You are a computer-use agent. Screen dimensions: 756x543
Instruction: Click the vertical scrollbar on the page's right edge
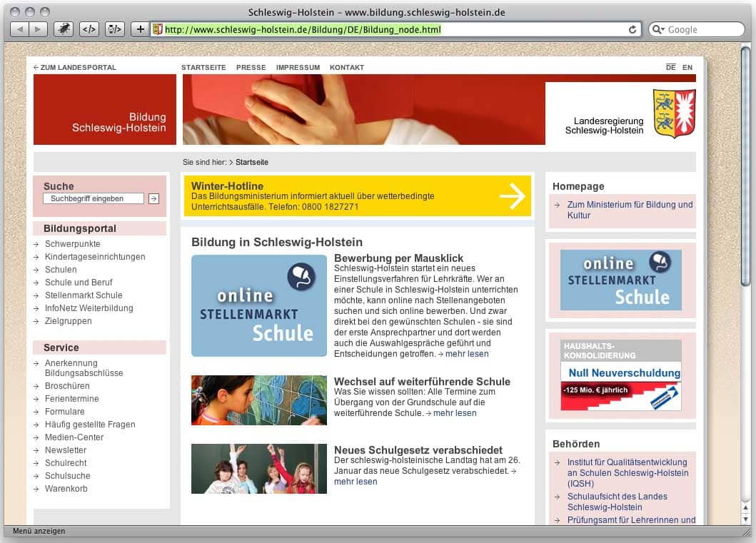click(x=746, y=285)
